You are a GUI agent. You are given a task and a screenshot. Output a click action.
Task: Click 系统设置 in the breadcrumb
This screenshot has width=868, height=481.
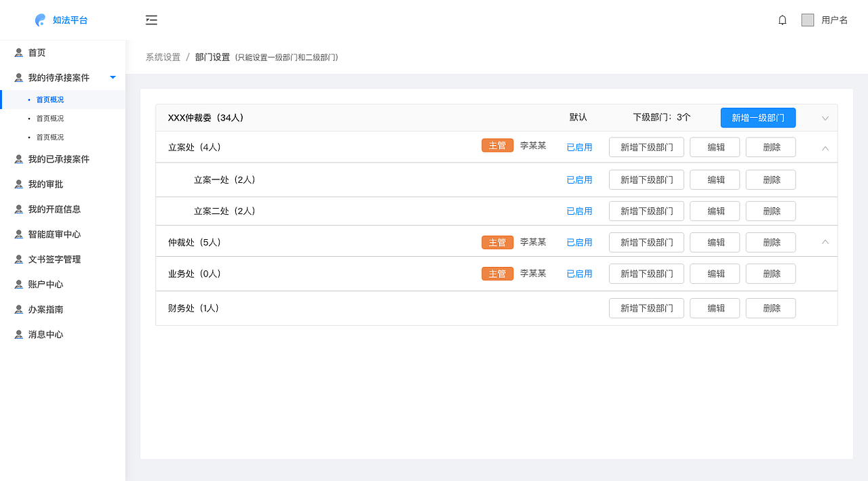[163, 58]
